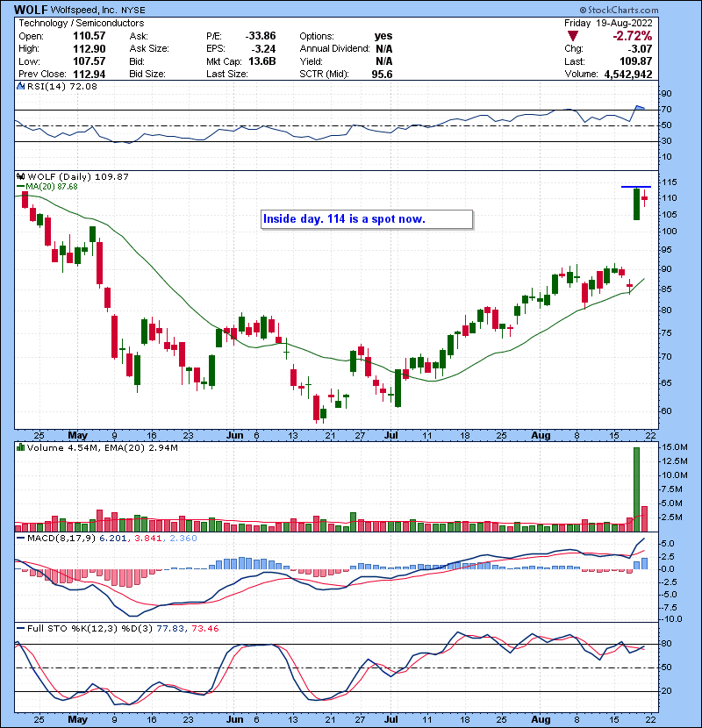Click the Mkt Cap value 13.6B
The height and width of the screenshot is (728, 702).
pos(262,61)
